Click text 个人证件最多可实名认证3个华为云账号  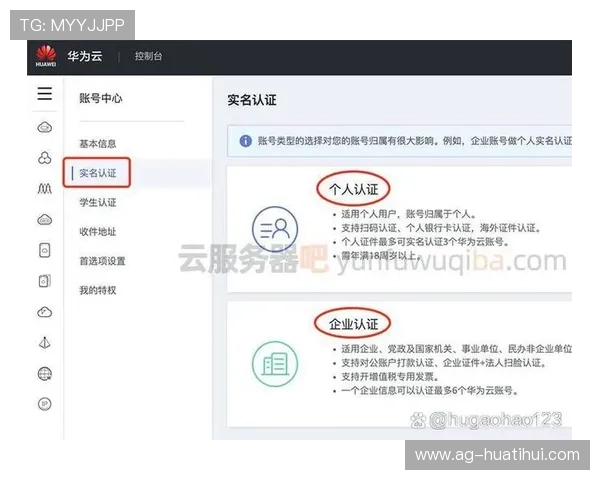(x=425, y=242)
